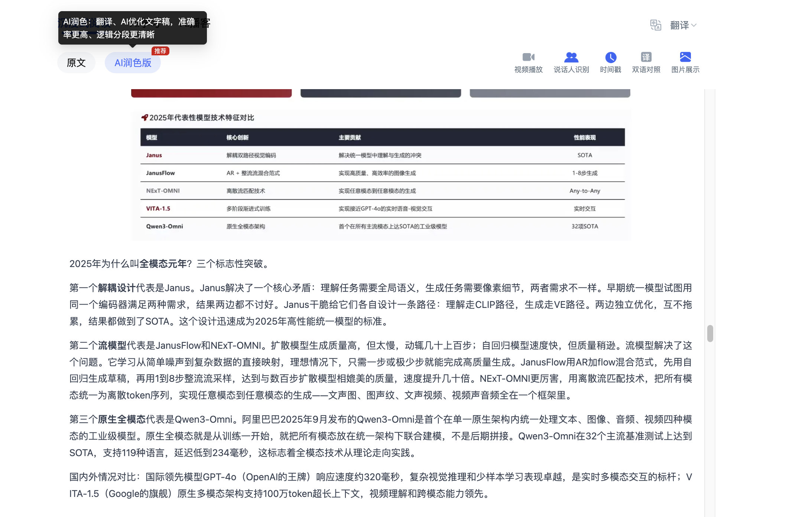Toggle the 时间戳 clock icon

tap(611, 57)
